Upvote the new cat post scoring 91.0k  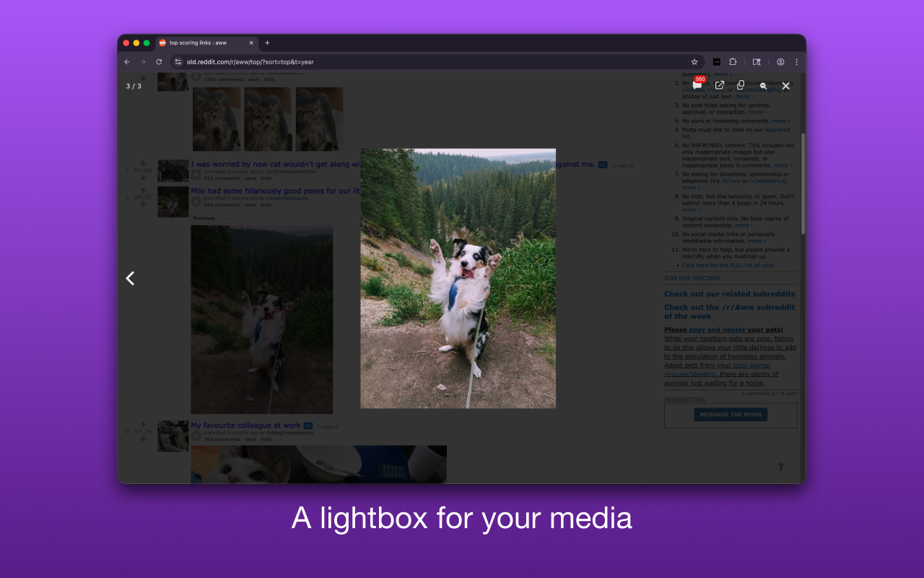(143, 163)
